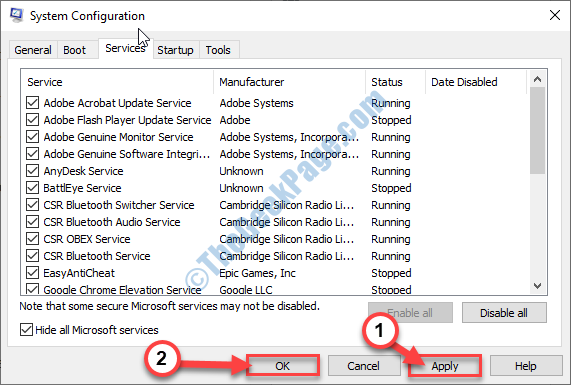Uncheck the CSR Bluetooth Service checkbox

tap(32, 256)
